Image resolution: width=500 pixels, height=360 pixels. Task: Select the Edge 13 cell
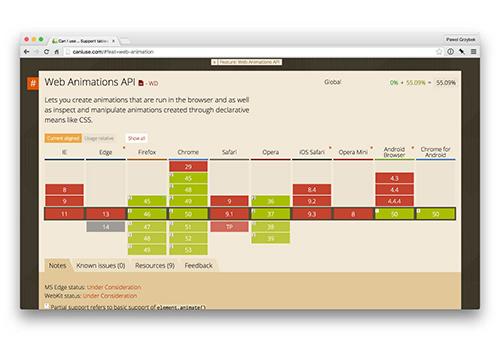106,214
